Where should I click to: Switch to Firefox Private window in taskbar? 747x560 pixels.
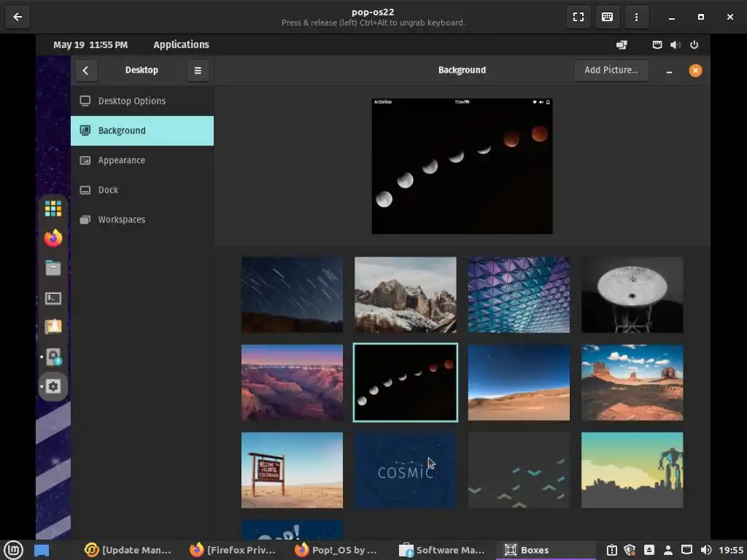[233, 550]
